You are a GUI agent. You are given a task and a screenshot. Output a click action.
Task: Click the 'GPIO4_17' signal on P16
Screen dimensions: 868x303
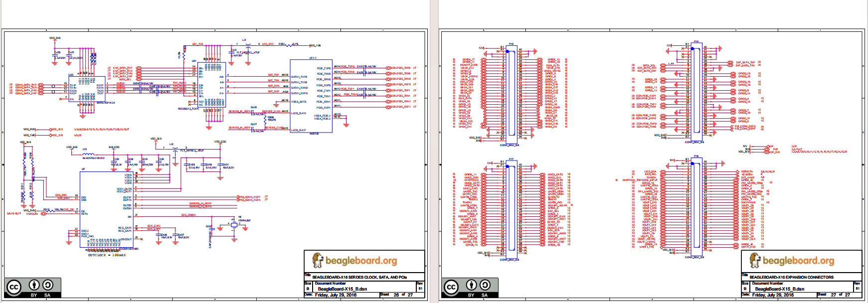469,60
